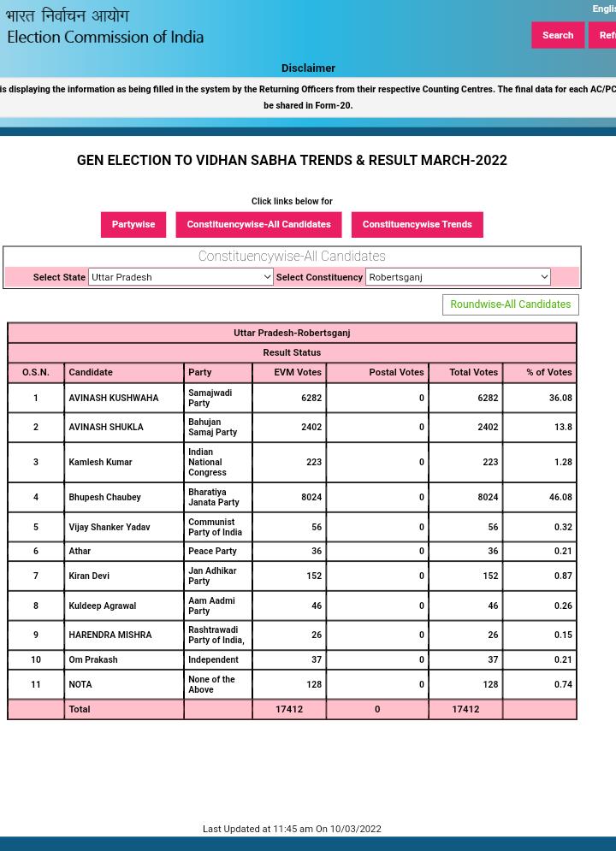
Task: Switch language via English link
Action: click(x=603, y=9)
